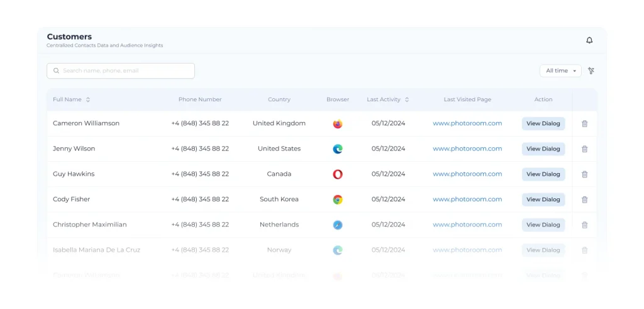644x309 pixels.
Task: Focus the search name, phone, email field
Action: click(126, 71)
